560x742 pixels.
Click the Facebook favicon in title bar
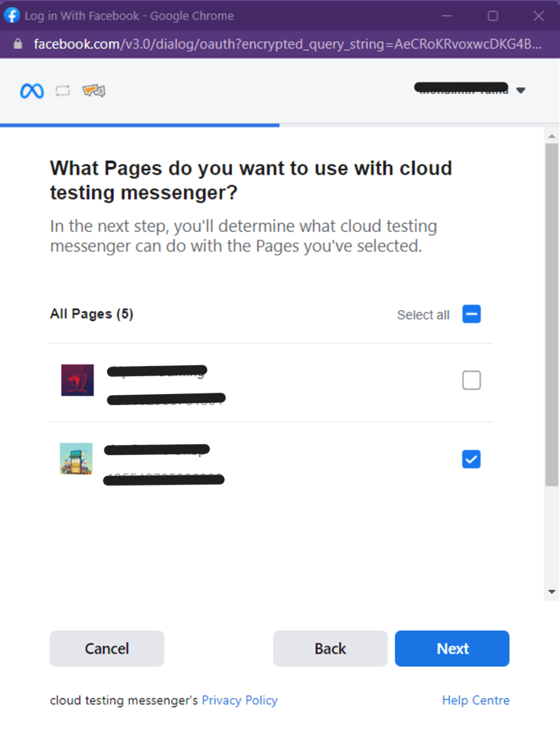(x=12, y=15)
